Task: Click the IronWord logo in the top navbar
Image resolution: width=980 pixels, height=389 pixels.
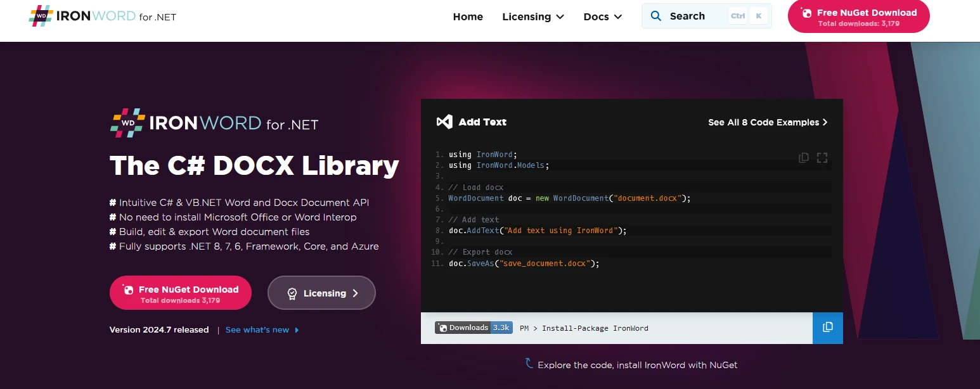Action: [x=102, y=16]
